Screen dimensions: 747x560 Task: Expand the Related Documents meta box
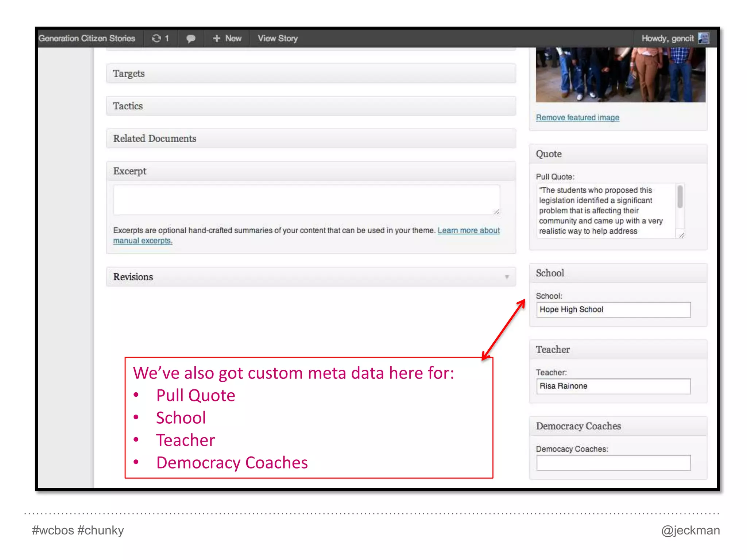pyautogui.click(x=311, y=138)
